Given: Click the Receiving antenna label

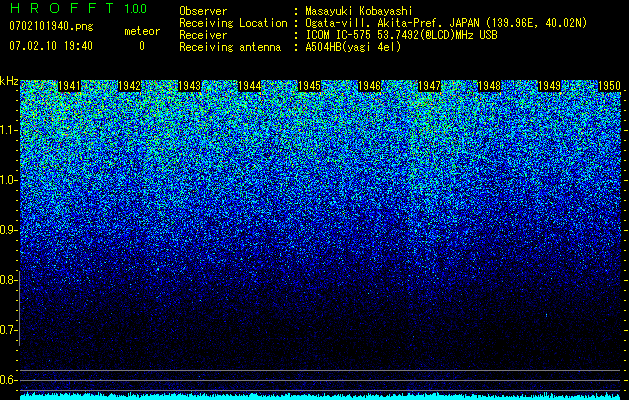Looking at the screenshot, I should coord(230,47).
